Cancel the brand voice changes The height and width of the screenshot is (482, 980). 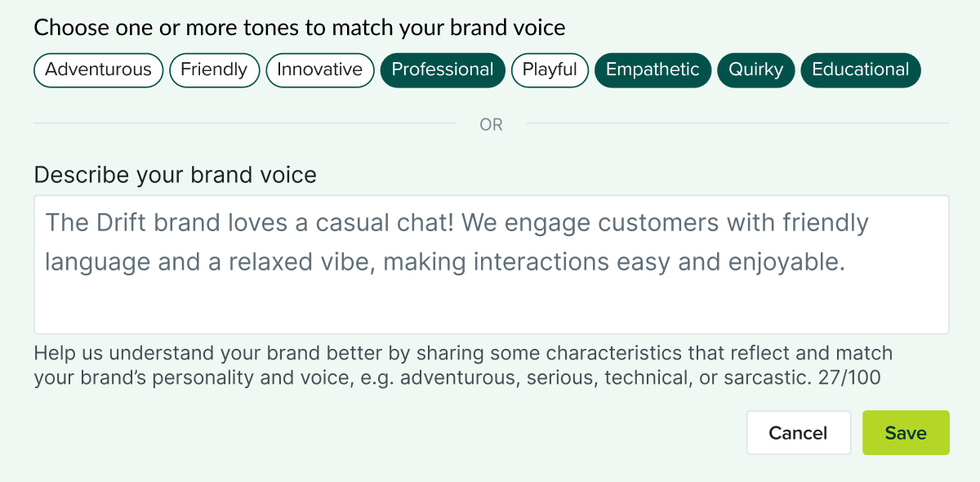(x=798, y=433)
